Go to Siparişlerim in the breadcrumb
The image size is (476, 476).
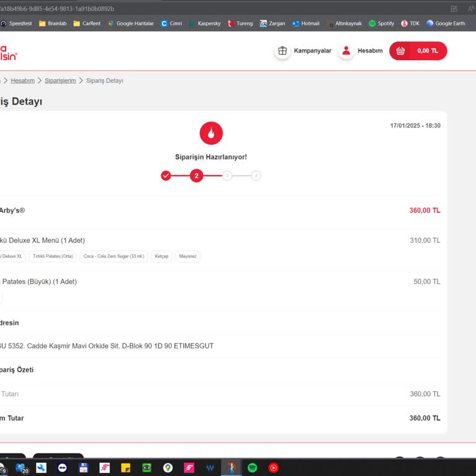point(60,81)
